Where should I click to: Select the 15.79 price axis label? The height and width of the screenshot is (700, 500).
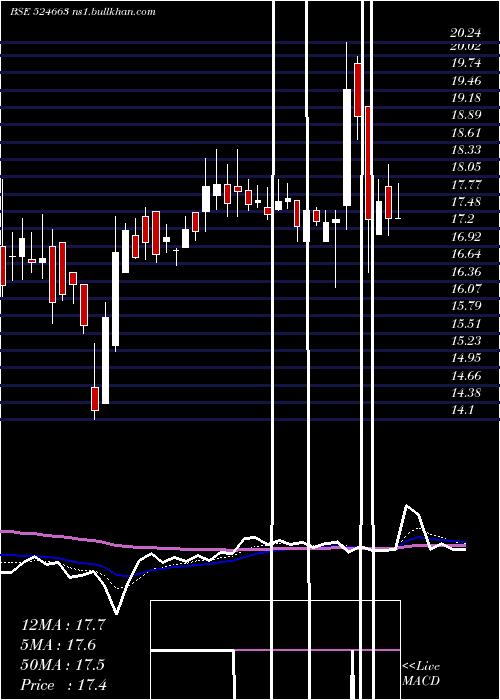coord(466,306)
